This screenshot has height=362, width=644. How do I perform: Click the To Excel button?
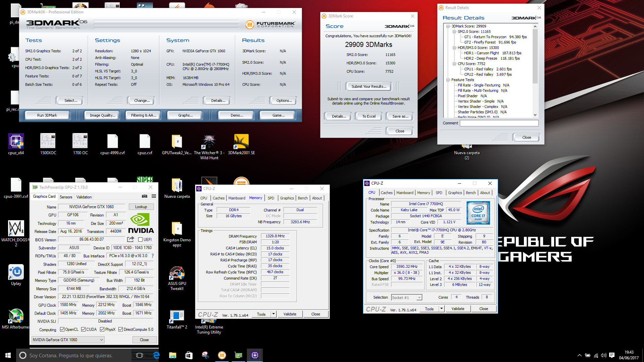[x=369, y=116]
